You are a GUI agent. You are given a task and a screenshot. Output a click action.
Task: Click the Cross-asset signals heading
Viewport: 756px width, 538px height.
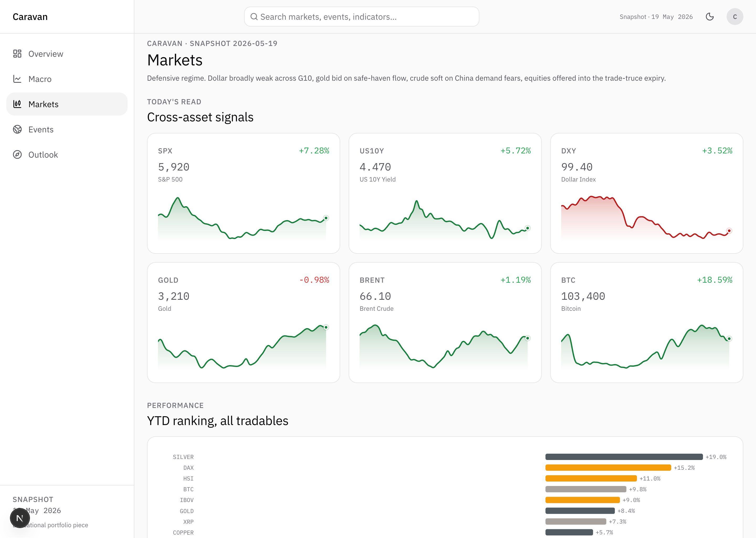[x=200, y=117]
